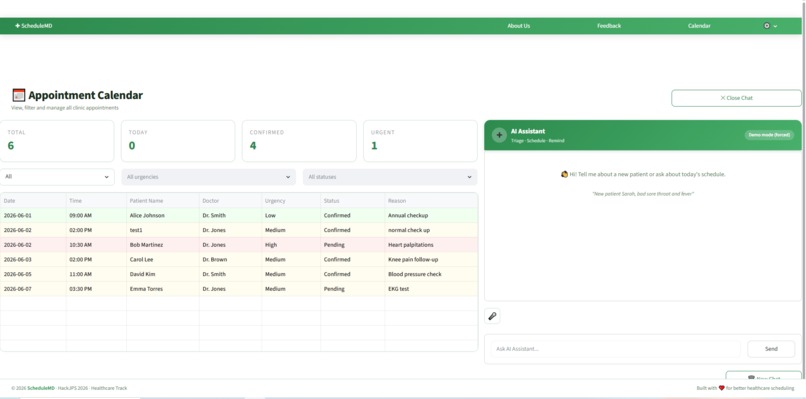Screen dimensions: 806x399
Task: Click the 03:30 PM time cell
Action: pyautogui.click(x=96, y=289)
